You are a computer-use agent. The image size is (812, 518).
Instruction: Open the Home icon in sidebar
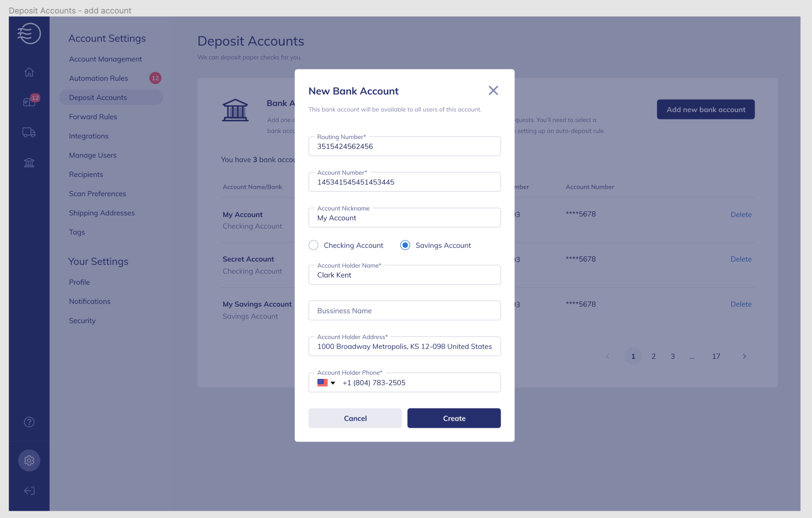click(29, 72)
